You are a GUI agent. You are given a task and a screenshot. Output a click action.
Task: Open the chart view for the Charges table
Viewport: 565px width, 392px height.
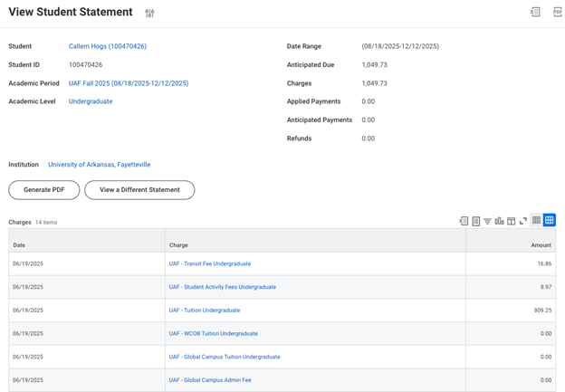[499, 221]
